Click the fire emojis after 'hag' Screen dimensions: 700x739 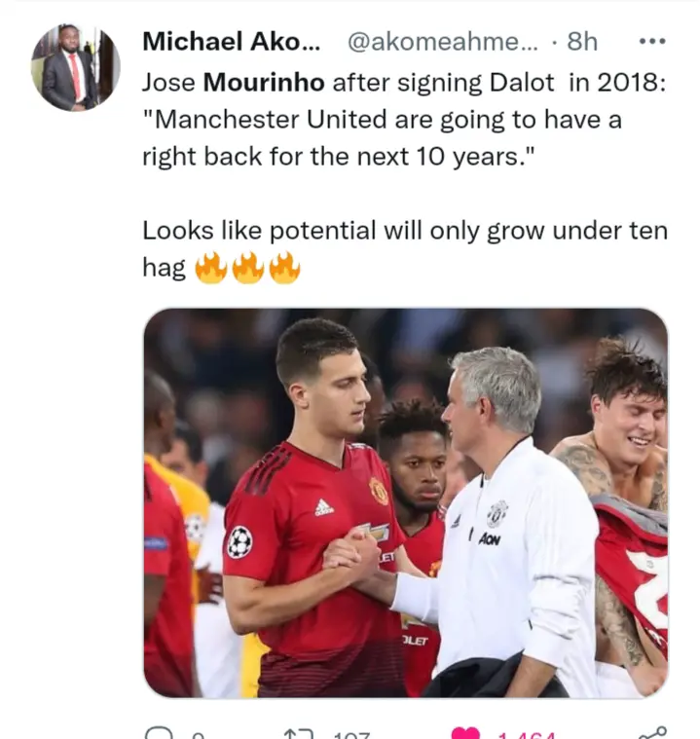[x=247, y=268]
